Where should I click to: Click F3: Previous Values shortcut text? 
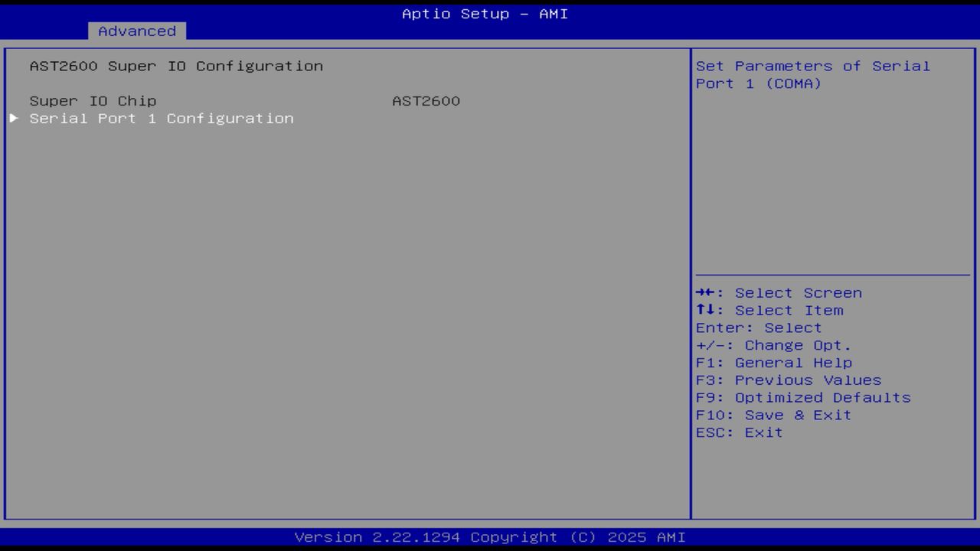pos(788,380)
